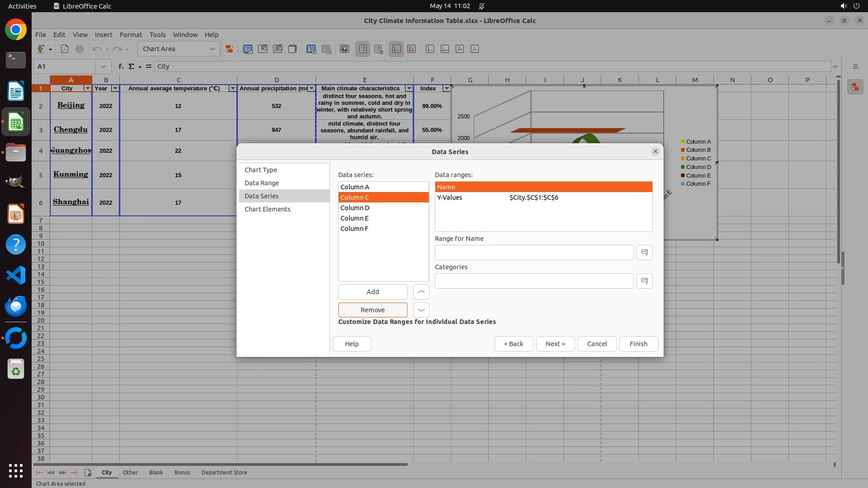Viewport: 868px width, 488px height.
Task: Click the Format Selection toolbar icon
Action: point(229,49)
